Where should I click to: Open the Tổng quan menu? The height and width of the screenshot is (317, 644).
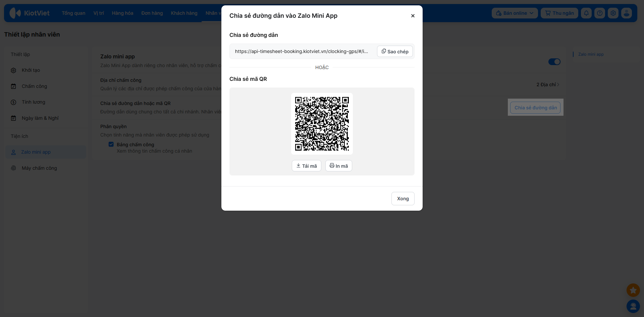(x=73, y=13)
